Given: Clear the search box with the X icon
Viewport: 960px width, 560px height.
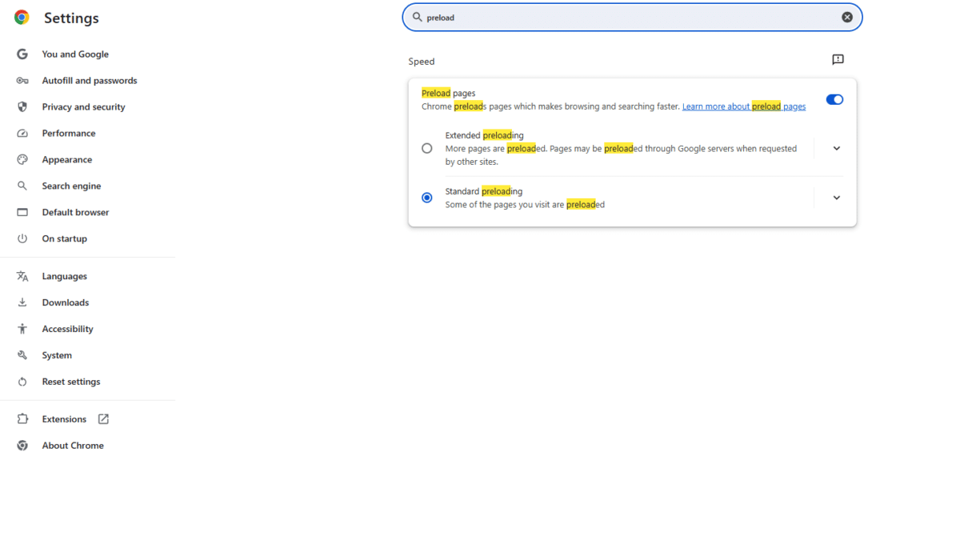Looking at the screenshot, I should point(847,17).
